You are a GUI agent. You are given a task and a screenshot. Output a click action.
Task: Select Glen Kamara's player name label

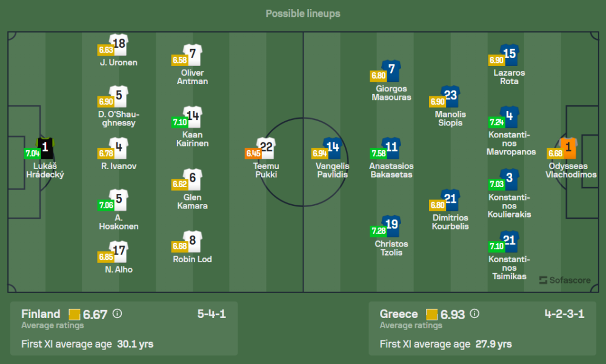[x=192, y=202]
